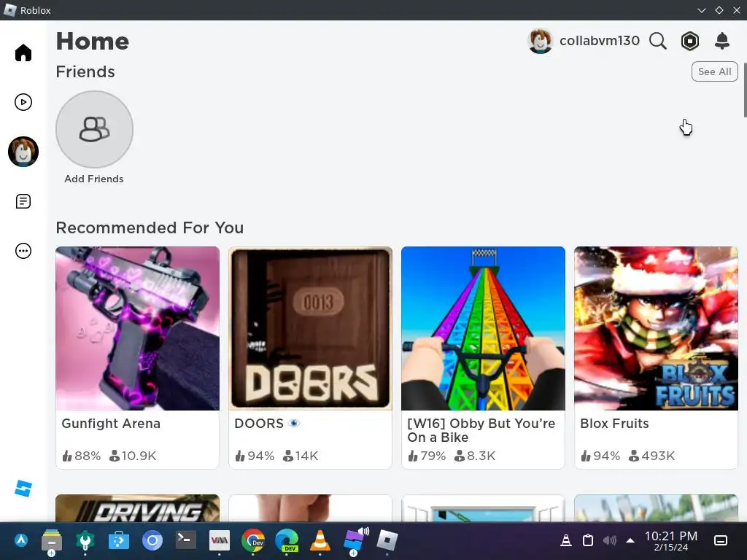Click the Obby bike game's 79% rating
747x560 pixels.
[x=427, y=456]
